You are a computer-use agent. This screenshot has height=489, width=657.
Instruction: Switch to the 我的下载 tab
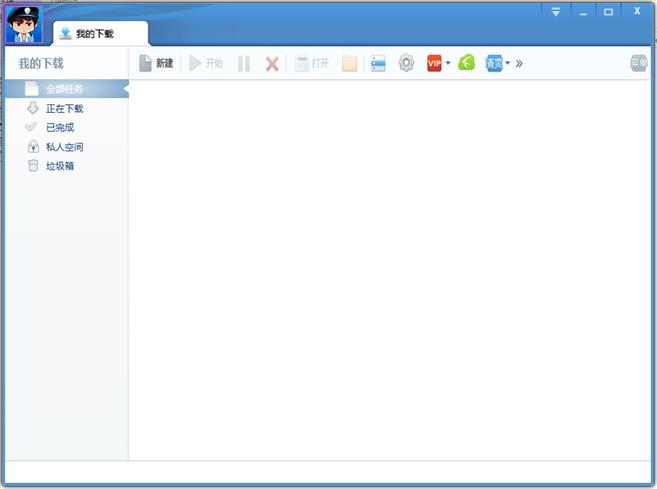101,34
